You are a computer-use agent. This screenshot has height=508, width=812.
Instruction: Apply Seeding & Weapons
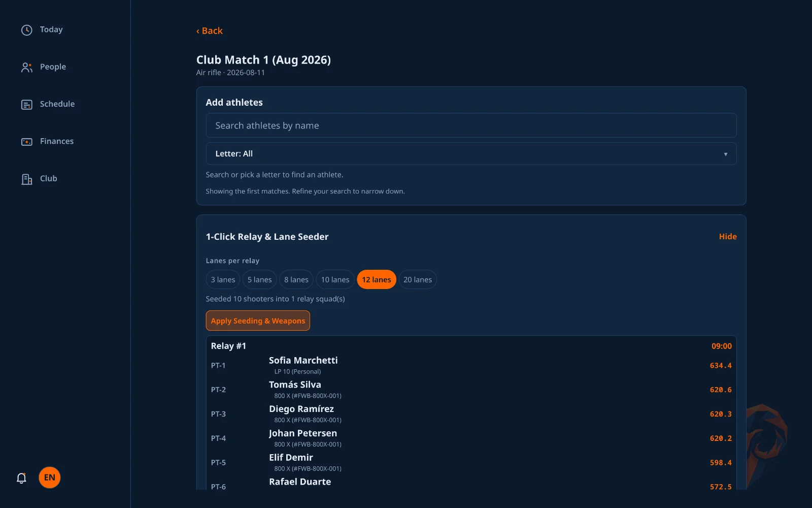click(x=258, y=321)
